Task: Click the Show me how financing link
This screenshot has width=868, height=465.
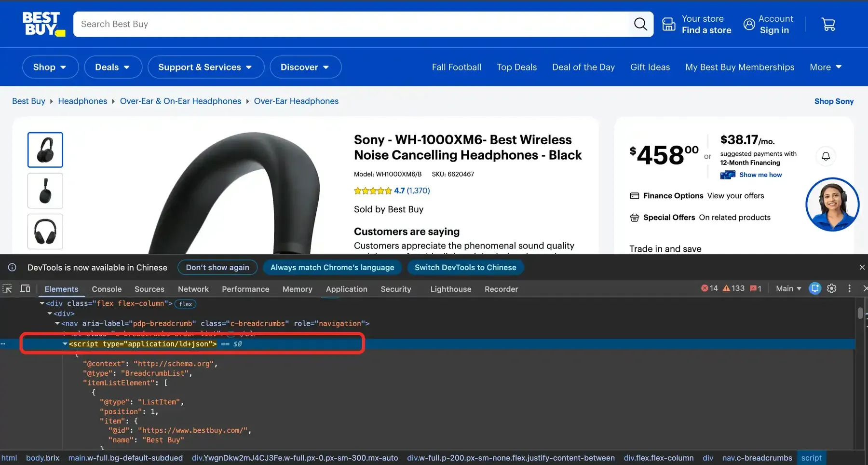Action: click(x=760, y=175)
